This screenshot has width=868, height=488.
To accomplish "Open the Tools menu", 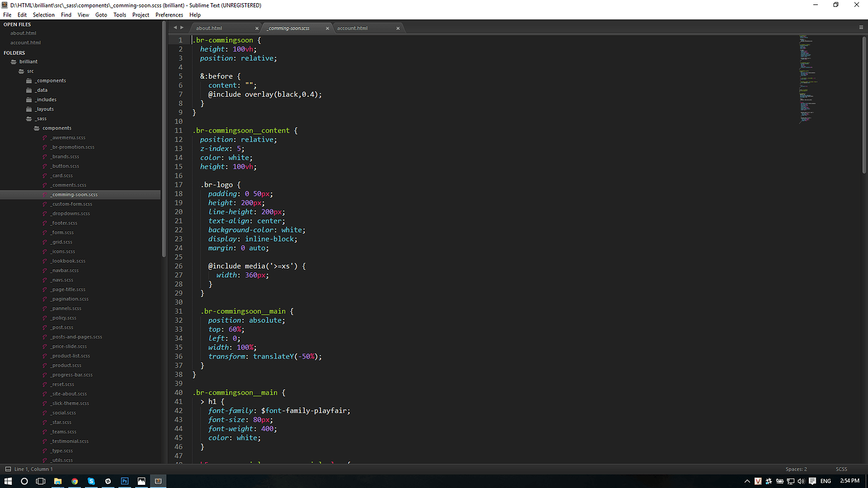I will tap(120, 14).
